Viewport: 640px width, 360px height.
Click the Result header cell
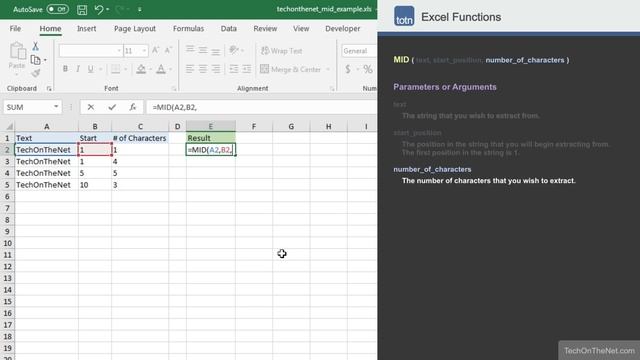(211, 138)
